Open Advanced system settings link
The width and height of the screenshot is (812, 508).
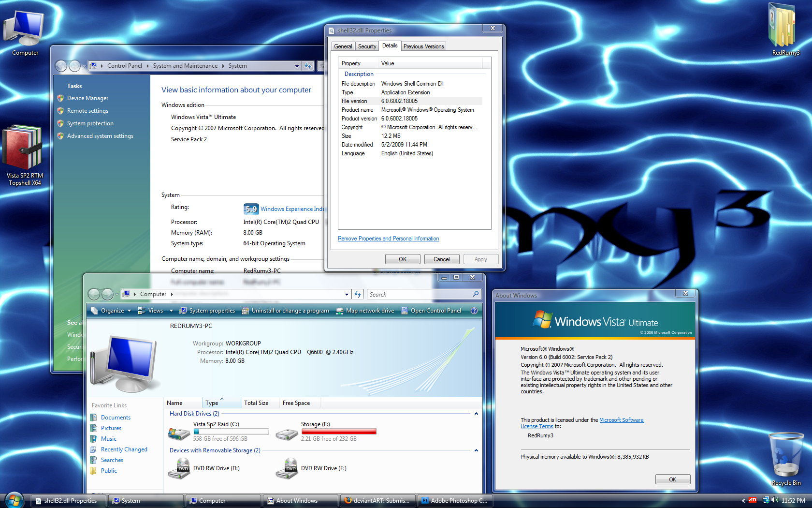[100, 136]
